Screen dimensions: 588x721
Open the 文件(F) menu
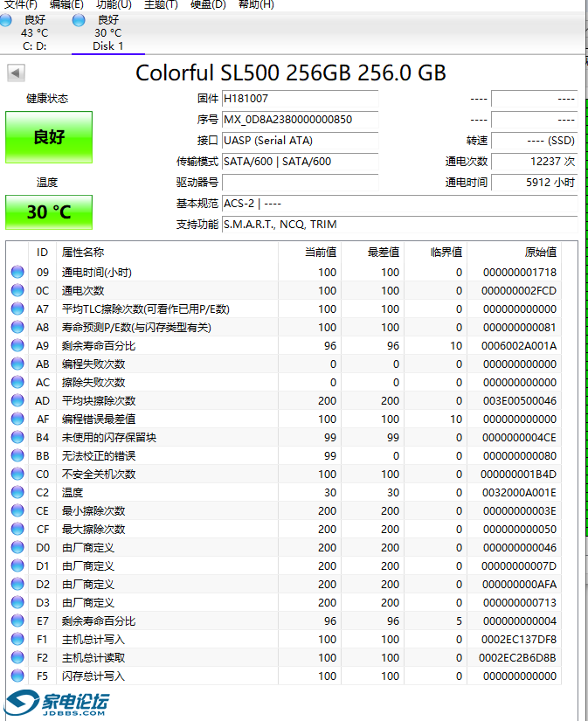[x=20, y=4]
